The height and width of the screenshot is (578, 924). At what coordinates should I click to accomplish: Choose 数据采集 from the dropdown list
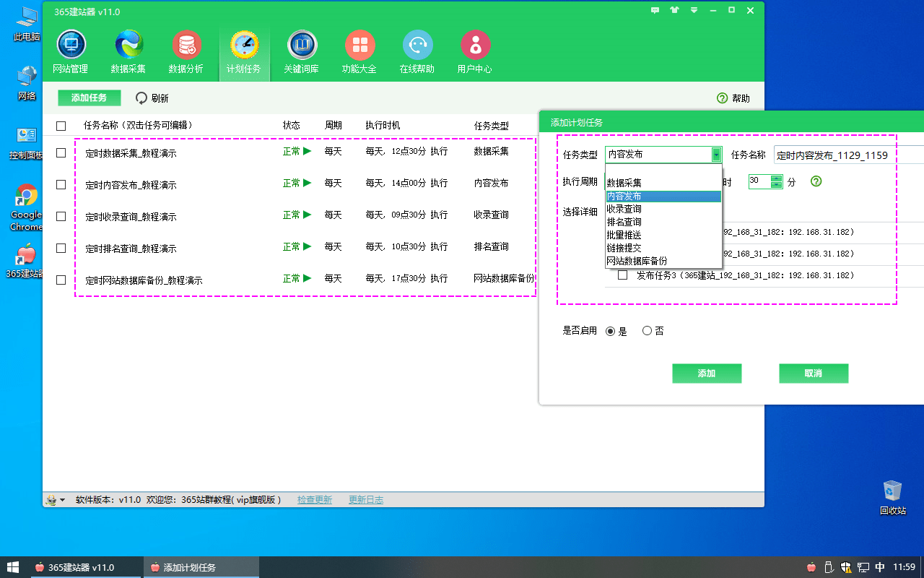click(663, 183)
